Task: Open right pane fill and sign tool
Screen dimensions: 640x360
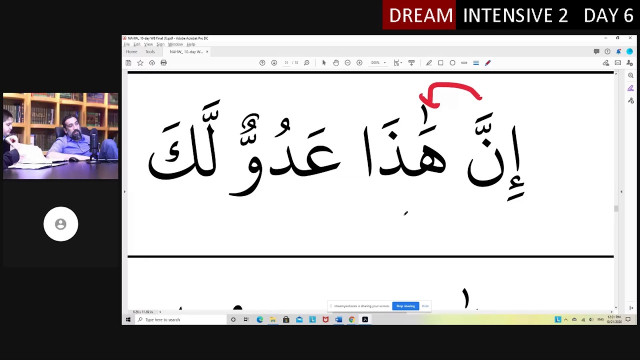Action: tap(631, 88)
